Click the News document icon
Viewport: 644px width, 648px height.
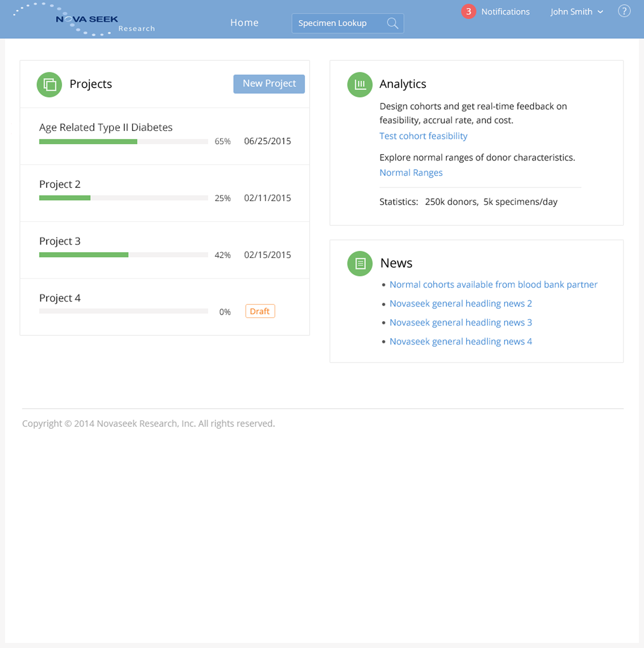pos(360,264)
